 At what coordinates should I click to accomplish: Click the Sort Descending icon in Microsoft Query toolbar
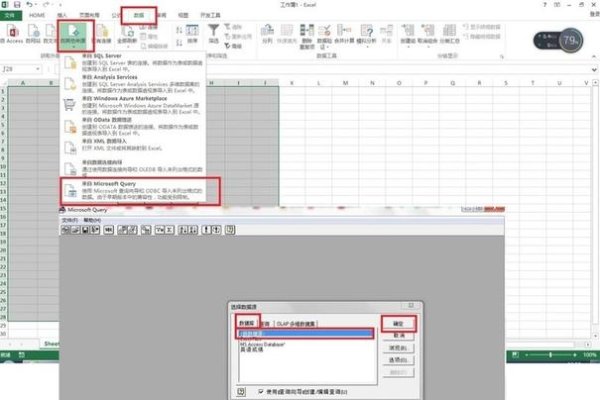tap(193, 230)
